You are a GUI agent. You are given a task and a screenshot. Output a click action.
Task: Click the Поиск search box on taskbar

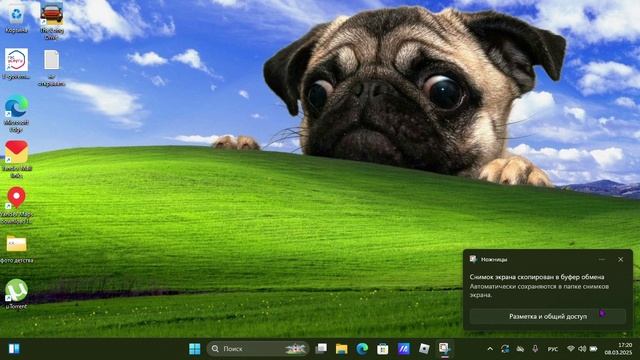[258, 349]
